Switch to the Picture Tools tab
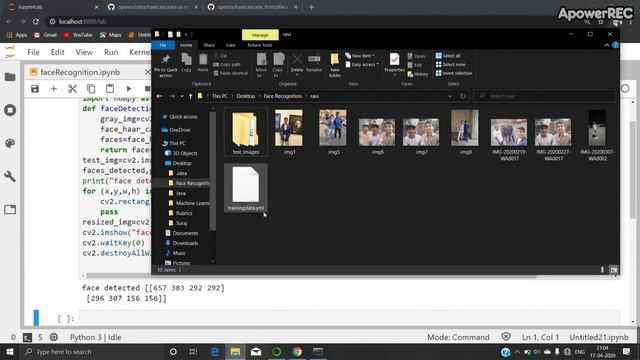640x360 pixels. 260,45
